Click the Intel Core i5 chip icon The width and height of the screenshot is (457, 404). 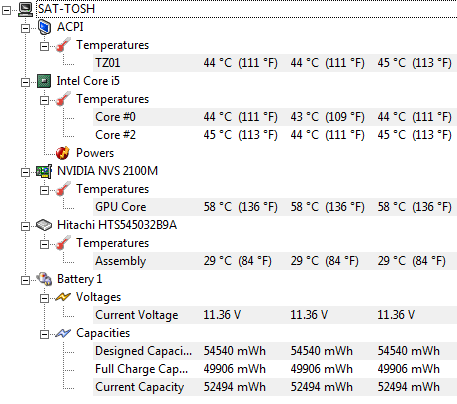click(44, 81)
